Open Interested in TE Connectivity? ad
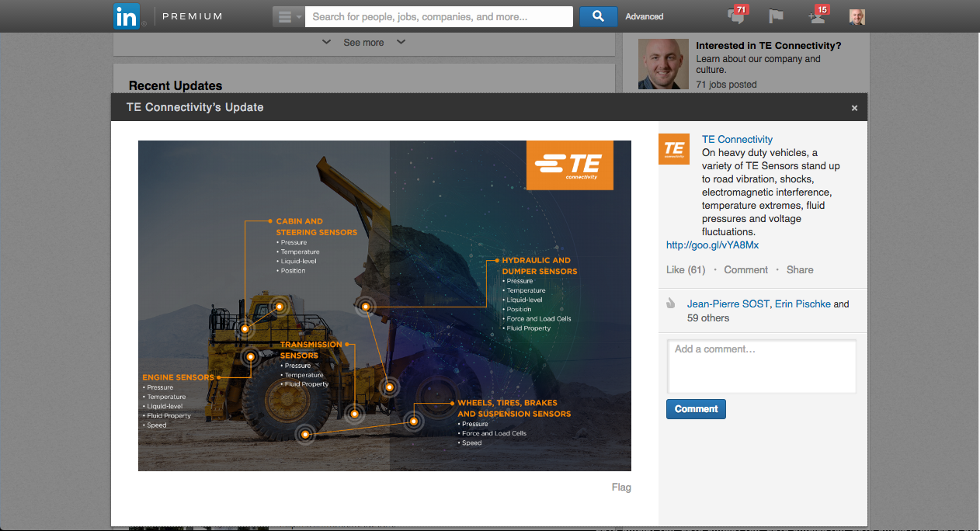The height and width of the screenshot is (531, 980). tap(768, 46)
